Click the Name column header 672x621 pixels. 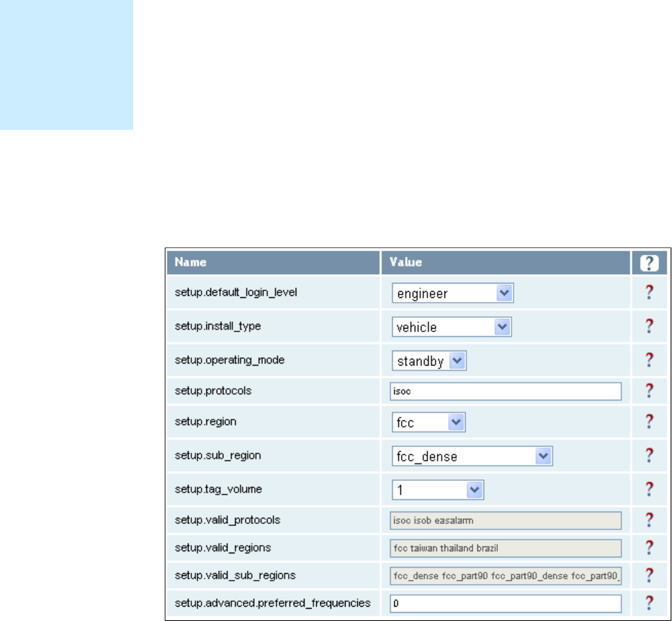point(273,262)
